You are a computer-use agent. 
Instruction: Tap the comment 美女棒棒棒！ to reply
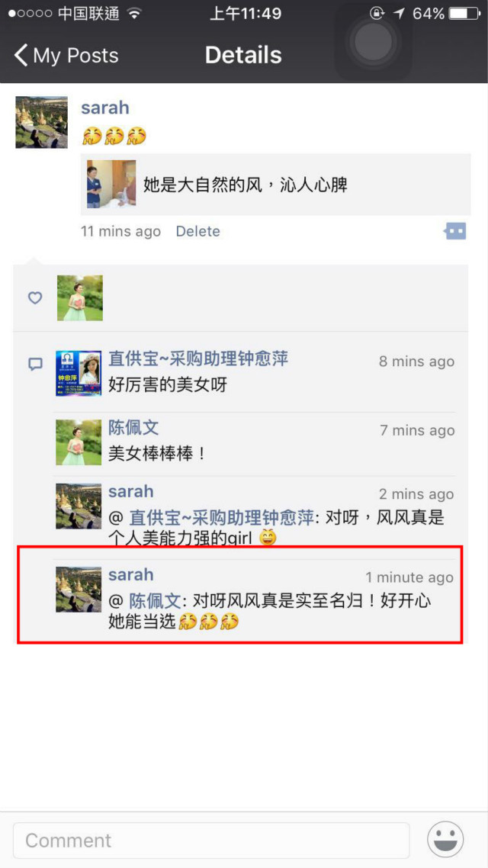[x=157, y=454]
